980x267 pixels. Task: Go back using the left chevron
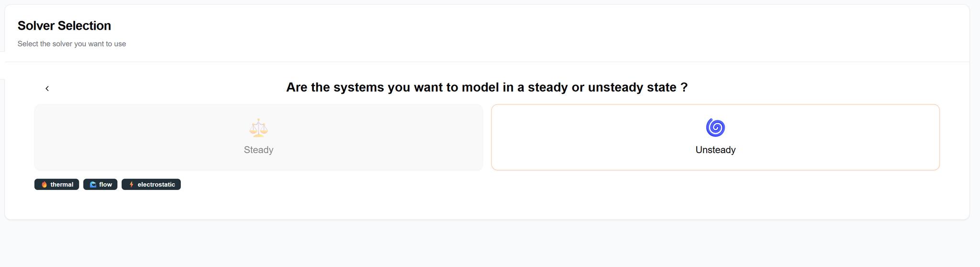(47, 89)
